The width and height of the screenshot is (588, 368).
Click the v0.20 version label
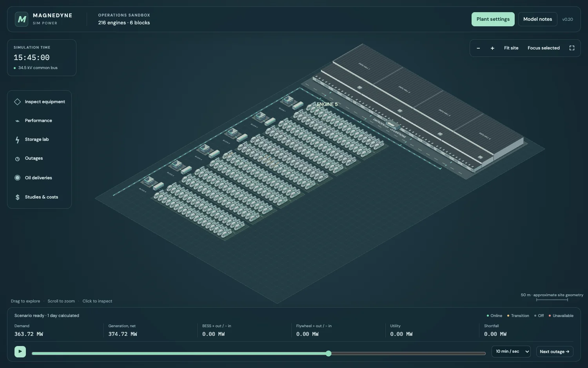point(568,19)
